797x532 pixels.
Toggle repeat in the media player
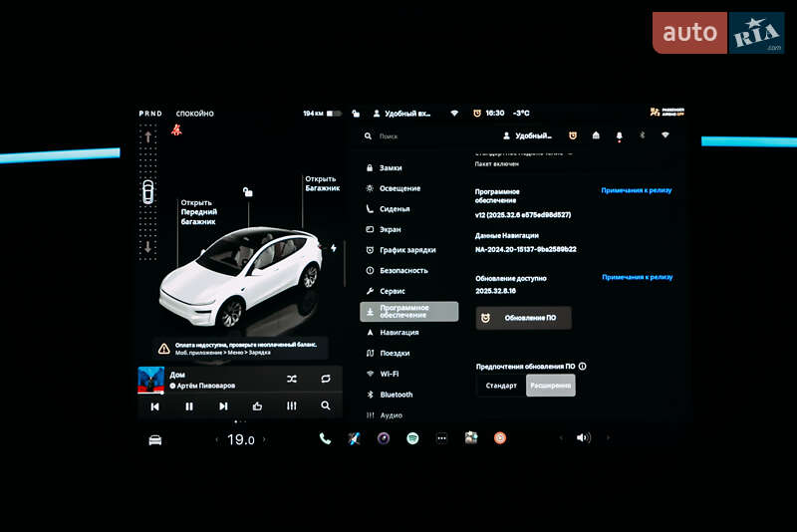tap(326, 379)
